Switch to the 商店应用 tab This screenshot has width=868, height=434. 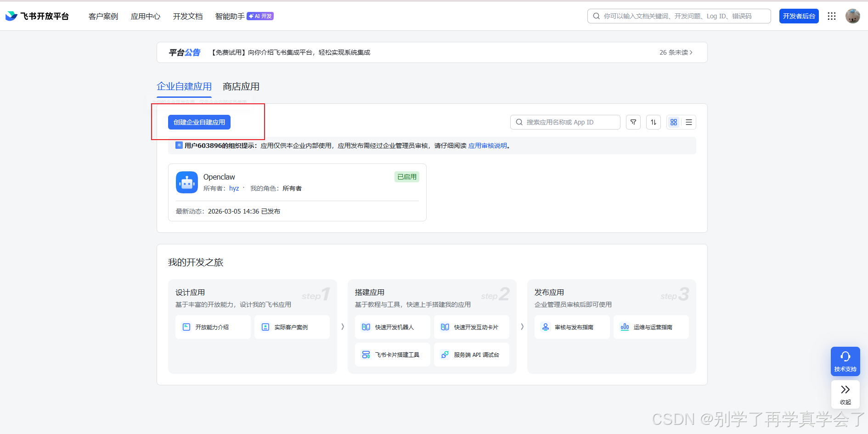click(241, 86)
